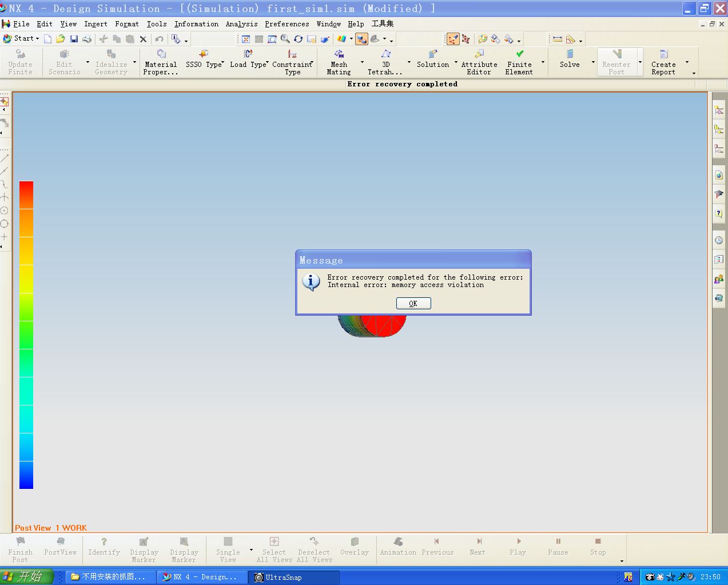Image resolution: width=728 pixels, height=585 pixels.
Task: Click OK in the Message dialog
Action: point(413,304)
